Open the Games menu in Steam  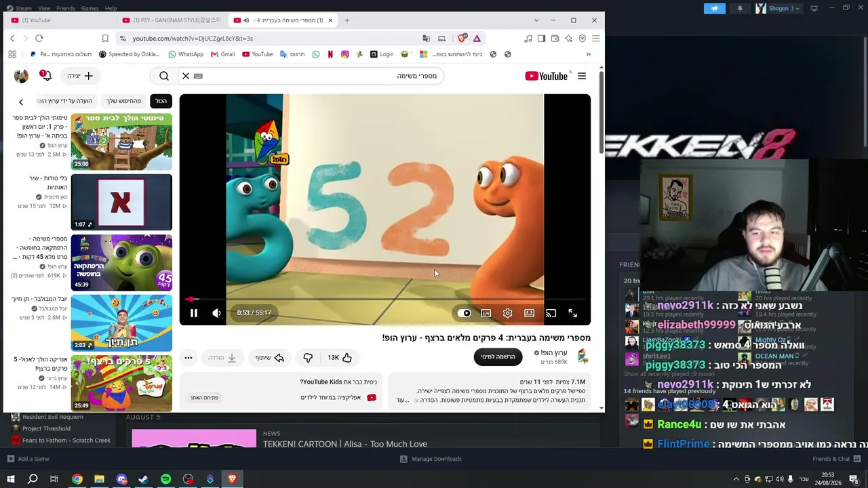click(90, 8)
